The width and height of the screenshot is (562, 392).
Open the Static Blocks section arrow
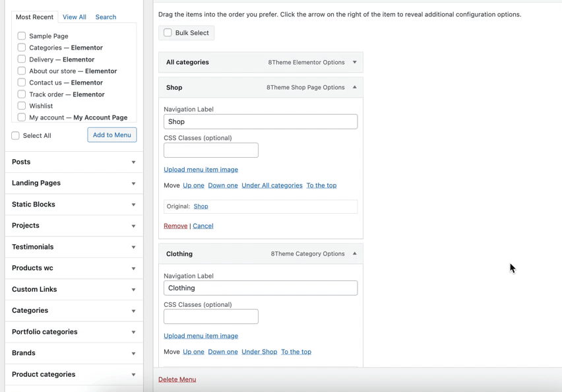coord(133,205)
